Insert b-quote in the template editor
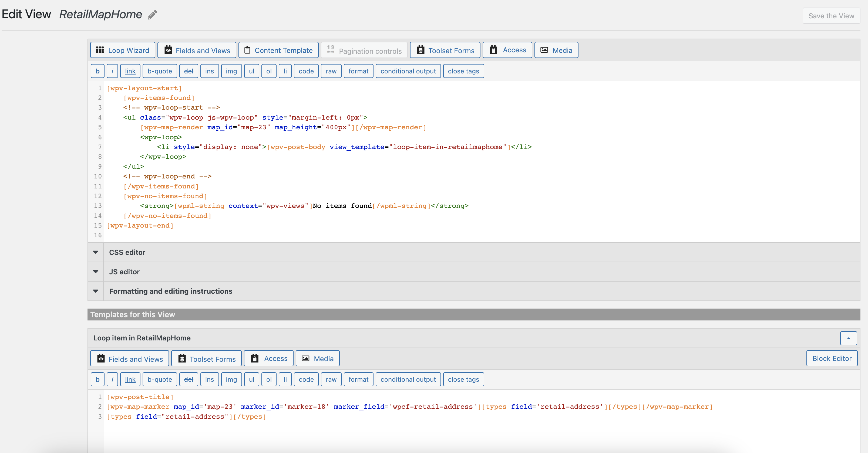The height and width of the screenshot is (453, 868). click(x=160, y=380)
